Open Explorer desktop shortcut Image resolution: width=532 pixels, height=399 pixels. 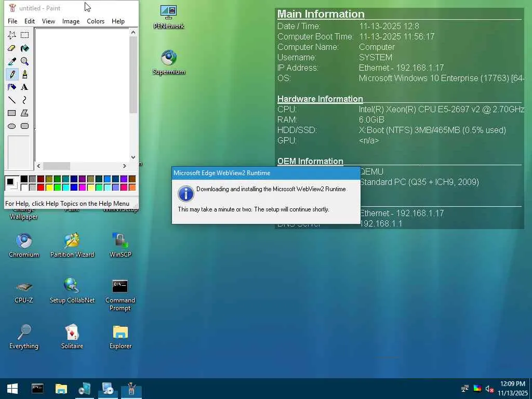click(x=120, y=337)
